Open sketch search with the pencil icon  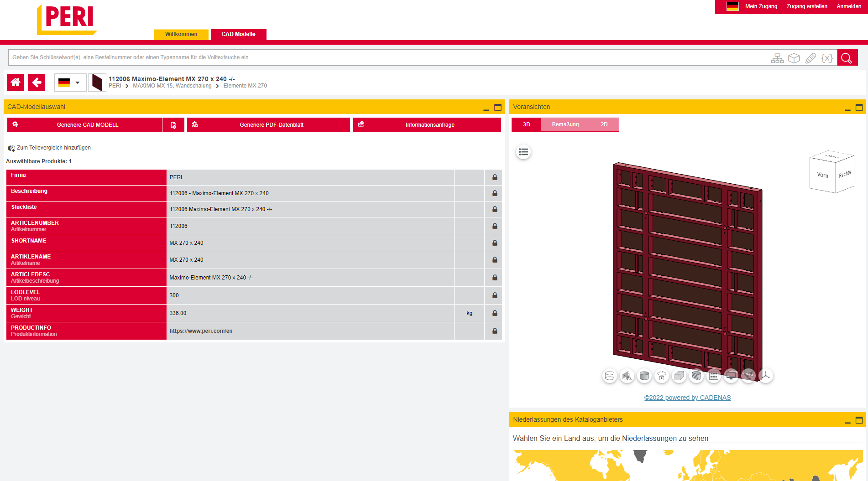(x=810, y=58)
